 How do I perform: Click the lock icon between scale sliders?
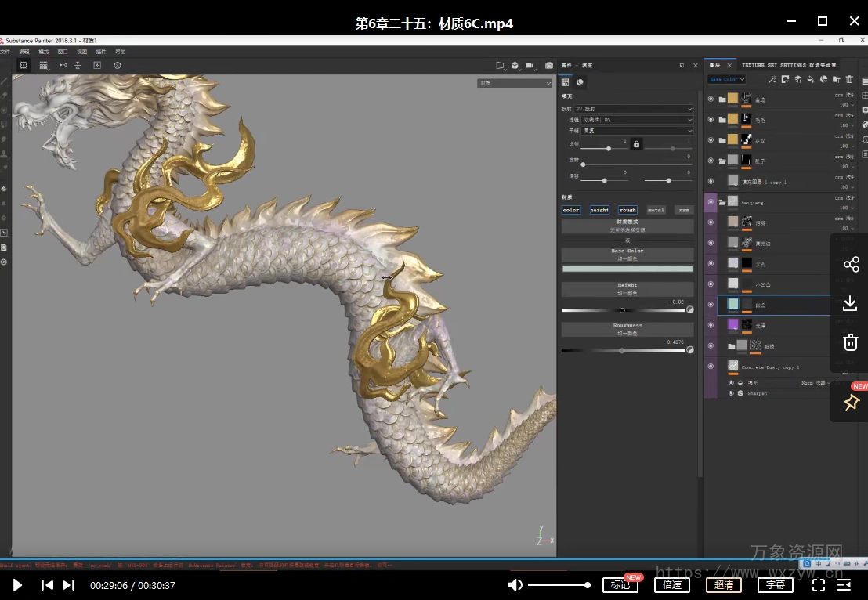pyautogui.click(x=636, y=144)
